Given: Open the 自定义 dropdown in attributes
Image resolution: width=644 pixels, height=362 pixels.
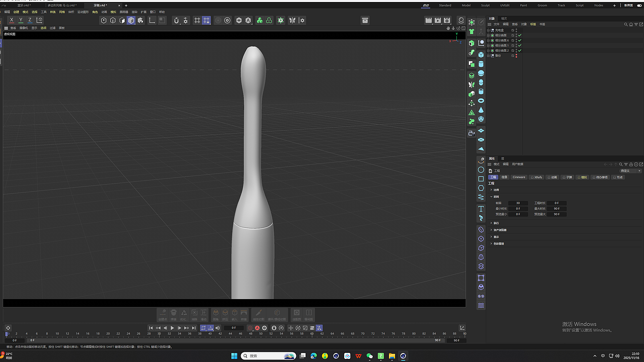Looking at the screenshot, I should pyautogui.click(x=631, y=171).
